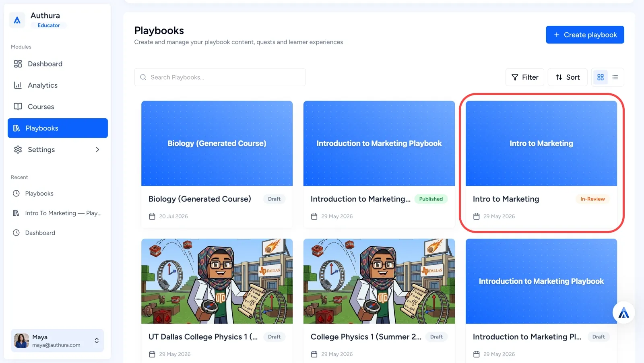
Task: Click the Introduction to Marketing Pl... card title
Action: click(527, 337)
